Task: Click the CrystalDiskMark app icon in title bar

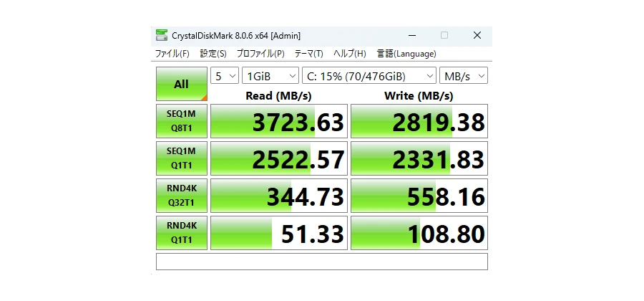Action: point(162,35)
